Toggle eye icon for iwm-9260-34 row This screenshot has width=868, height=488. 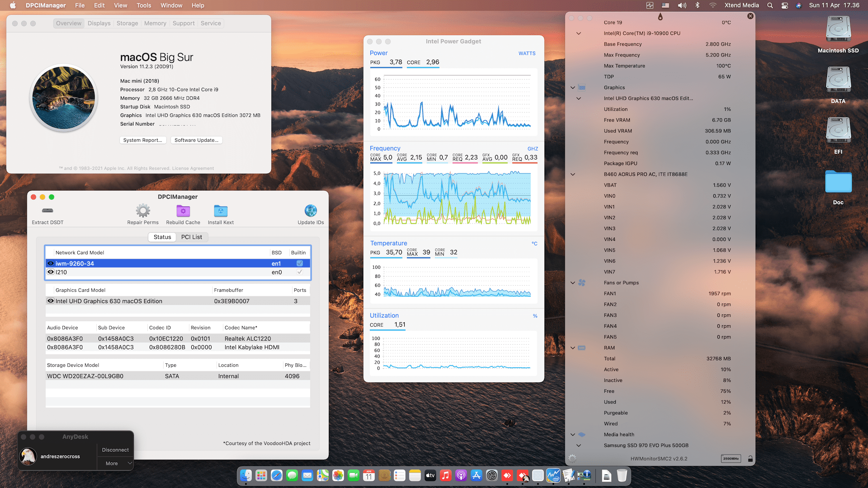[51, 263]
